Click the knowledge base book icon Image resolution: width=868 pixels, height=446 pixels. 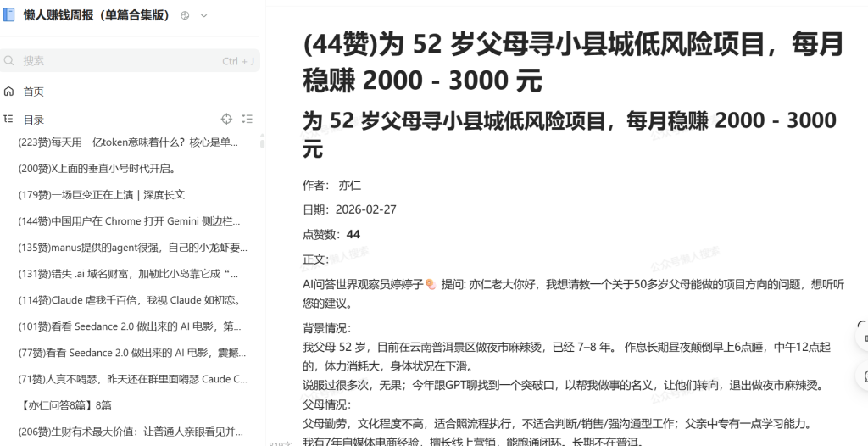[x=8, y=15]
